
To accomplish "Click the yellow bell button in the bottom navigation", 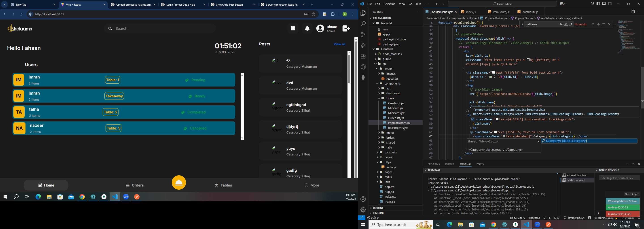I will (179, 183).
